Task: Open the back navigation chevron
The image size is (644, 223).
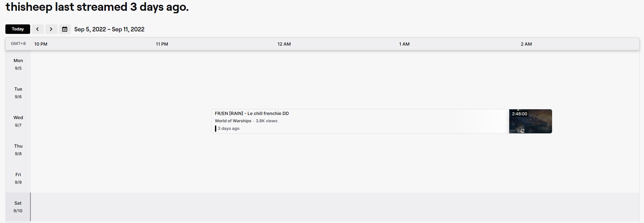Action: [38, 29]
